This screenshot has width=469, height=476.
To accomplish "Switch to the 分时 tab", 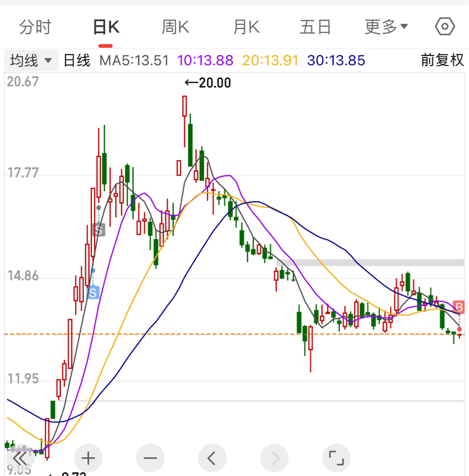I will click(35, 27).
